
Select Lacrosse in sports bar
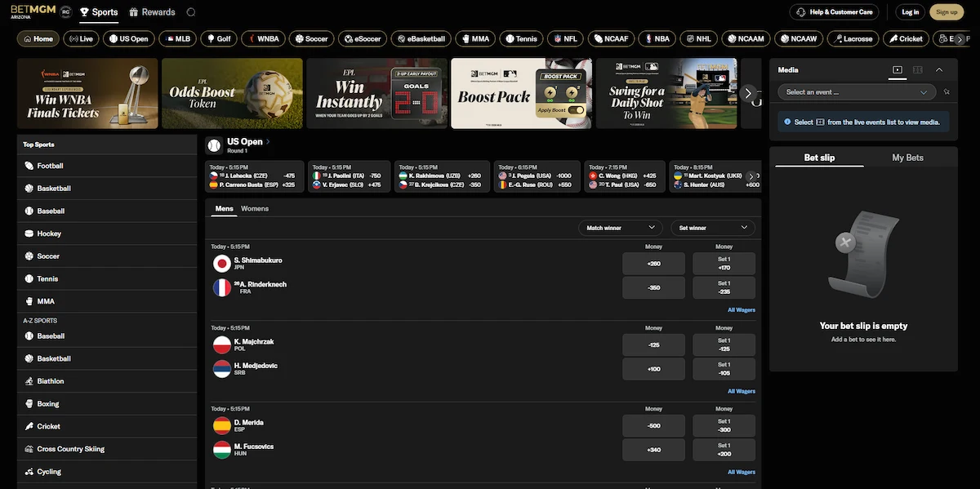(x=852, y=38)
